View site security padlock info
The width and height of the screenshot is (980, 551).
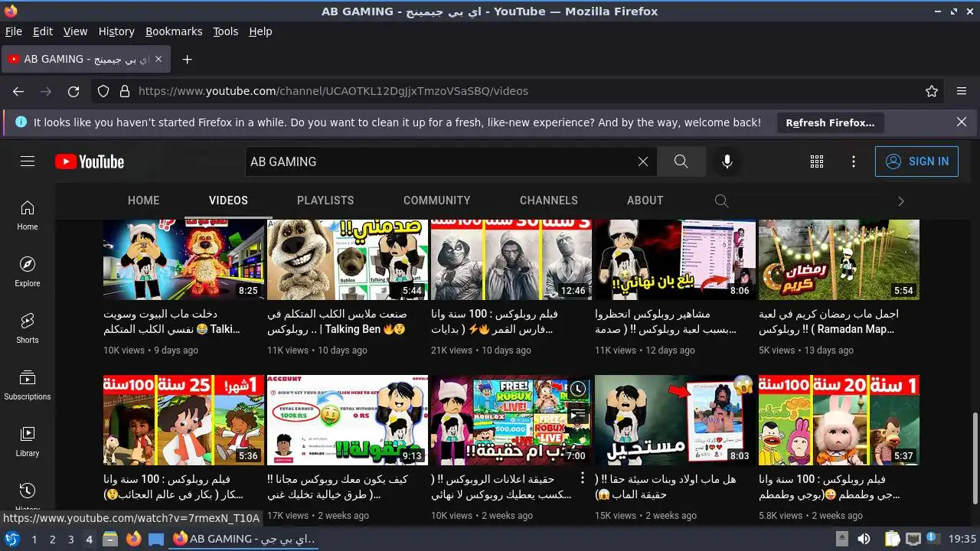[124, 91]
